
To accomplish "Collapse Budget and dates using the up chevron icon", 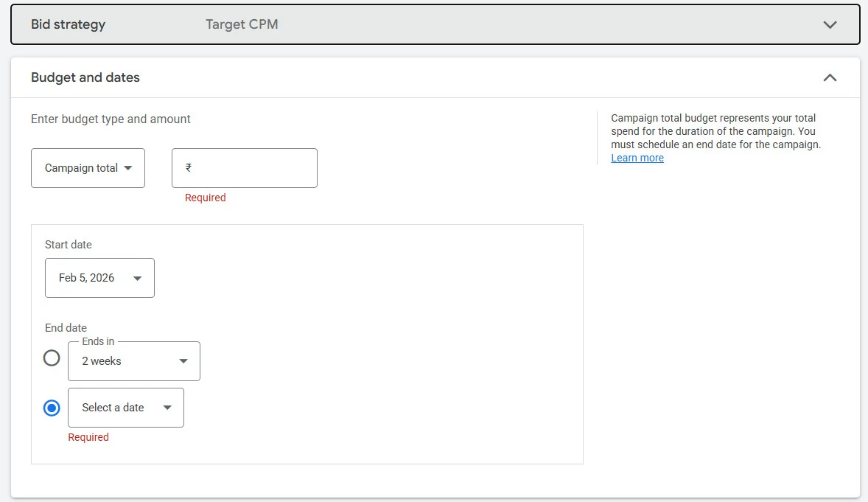I will point(830,77).
